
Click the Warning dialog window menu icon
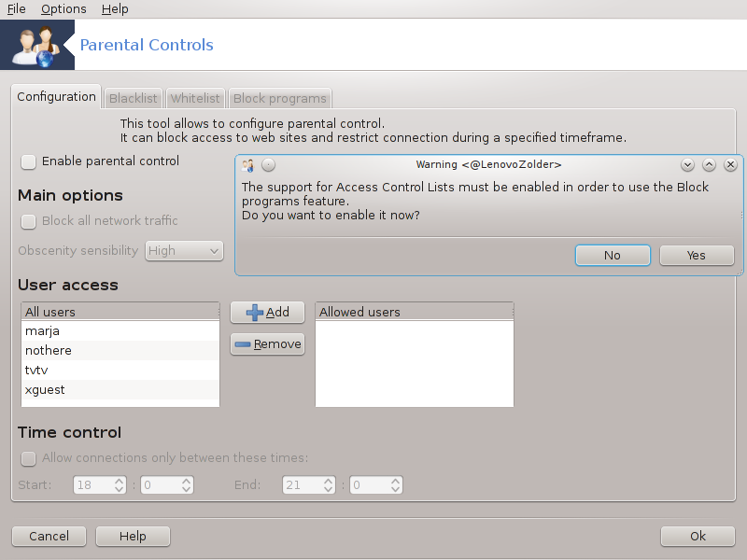pyautogui.click(x=247, y=165)
